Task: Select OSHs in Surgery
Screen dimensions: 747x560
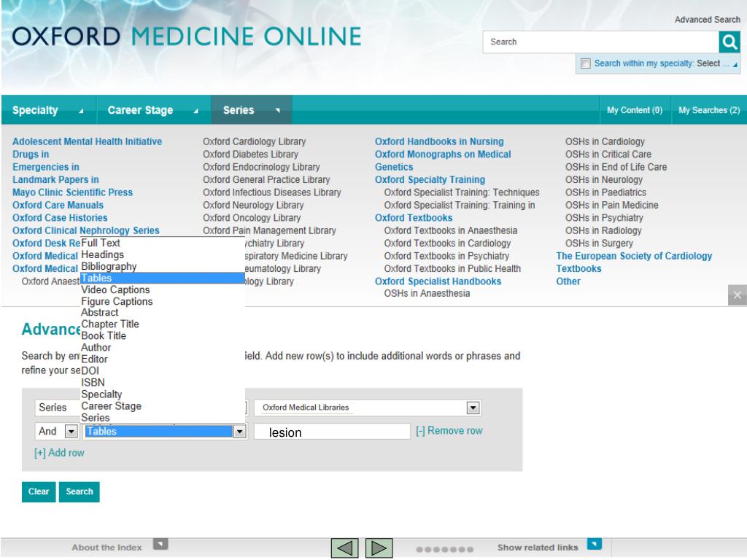Action: 600,244
